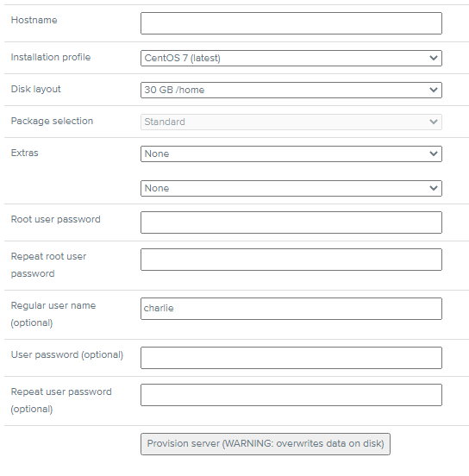Click the Extras label text

coord(25,153)
